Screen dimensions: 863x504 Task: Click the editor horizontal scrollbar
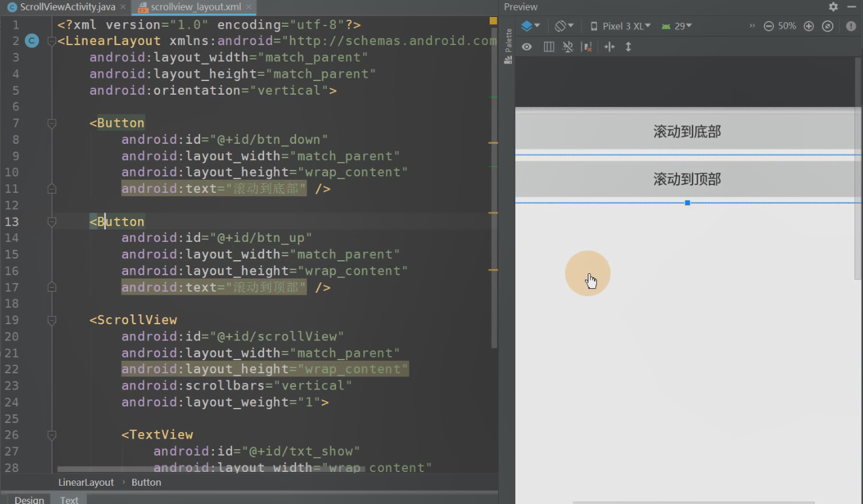211,469
